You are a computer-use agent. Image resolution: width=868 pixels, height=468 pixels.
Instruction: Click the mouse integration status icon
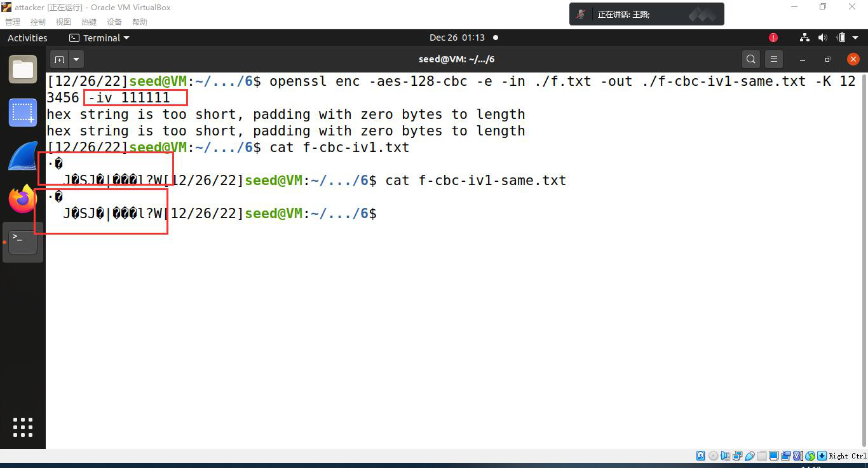(x=810, y=456)
